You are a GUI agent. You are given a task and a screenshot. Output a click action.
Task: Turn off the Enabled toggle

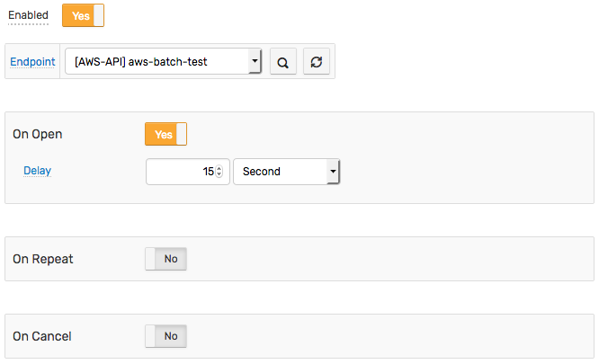[x=83, y=15]
